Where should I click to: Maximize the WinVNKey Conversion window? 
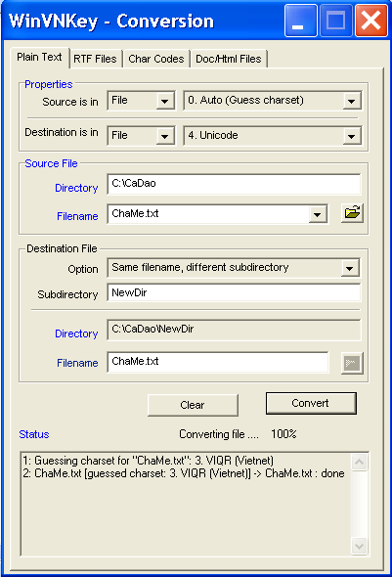coord(335,21)
